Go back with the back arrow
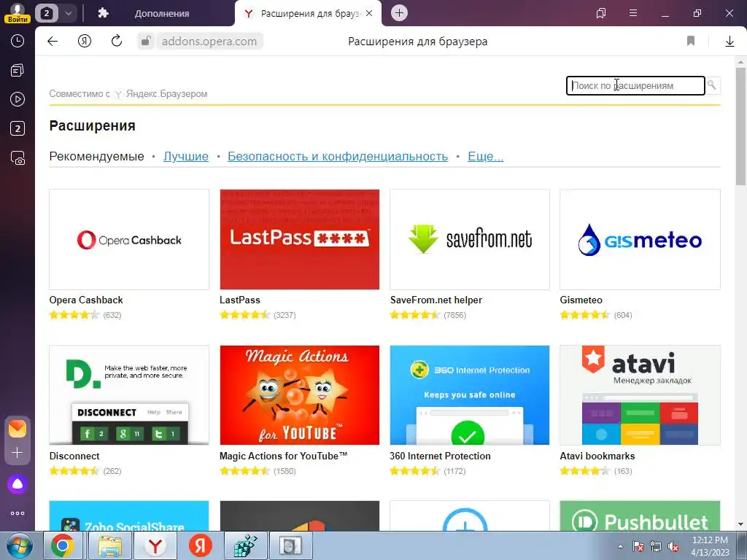Viewport: 747px width, 560px height. pos(53,41)
